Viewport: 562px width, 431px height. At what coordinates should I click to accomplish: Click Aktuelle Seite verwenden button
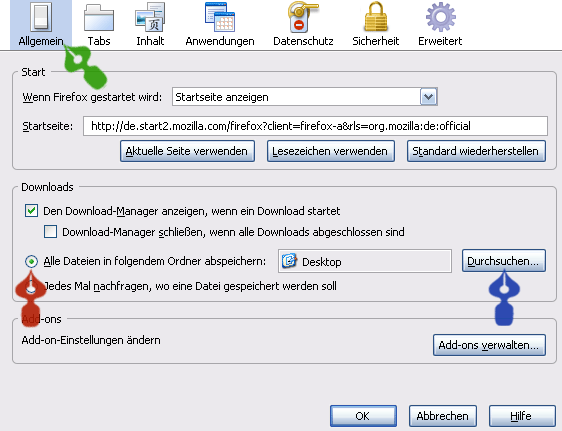(x=187, y=151)
